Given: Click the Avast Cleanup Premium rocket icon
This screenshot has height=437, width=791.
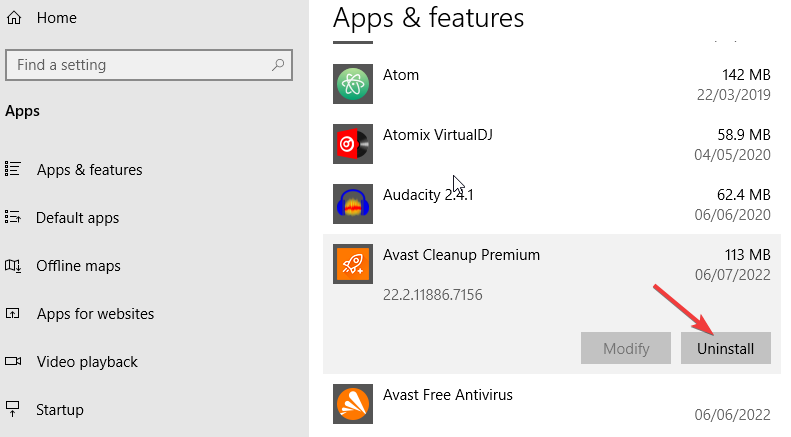Looking at the screenshot, I should [352, 264].
